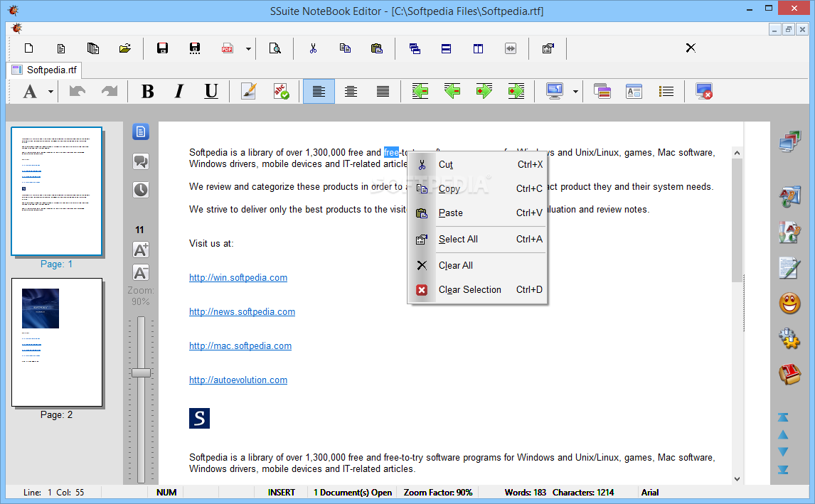
Task: Tile windows vertically
Action: click(x=478, y=48)
